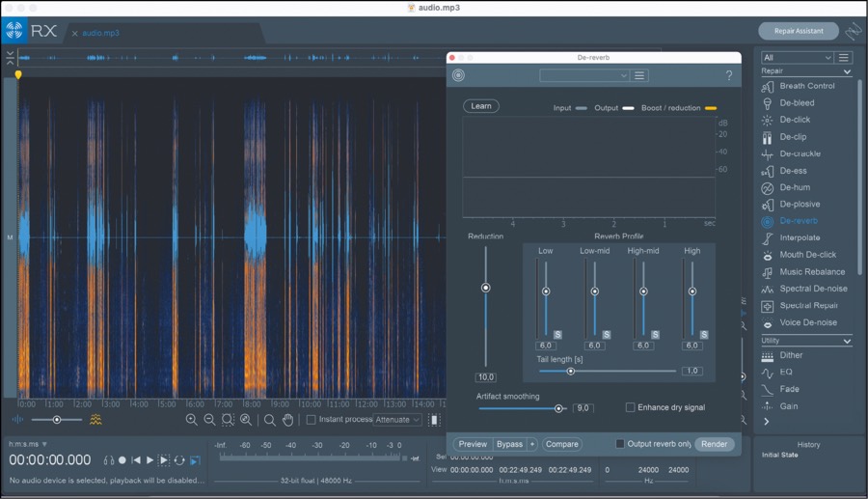Check Enhance dry signal

tap(630, 407)
